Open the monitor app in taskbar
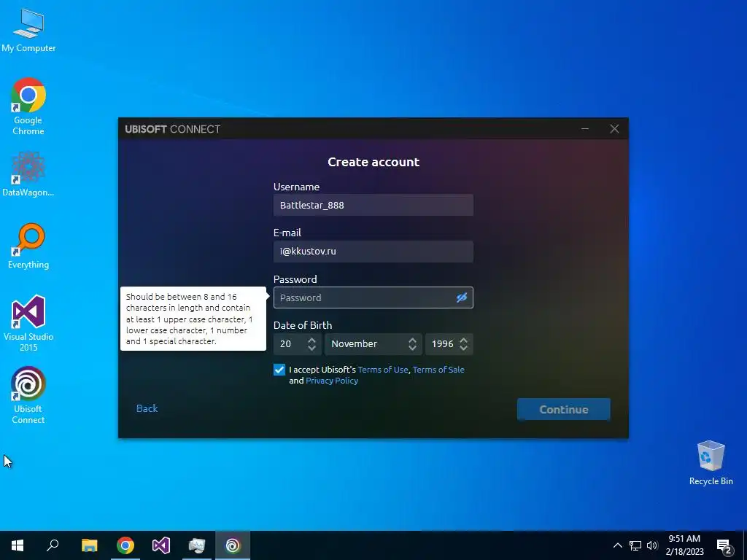The image size is (747, 560). tap(197, 545)
